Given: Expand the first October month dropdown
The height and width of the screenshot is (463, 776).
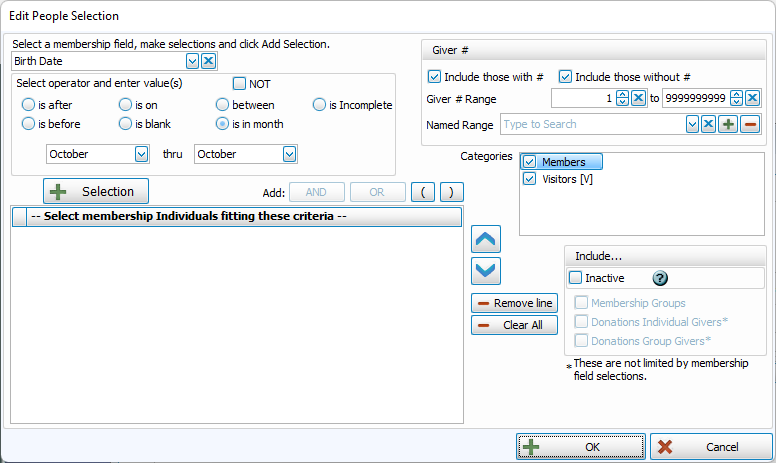Looking at the screenshot, I should coord(140,154).
